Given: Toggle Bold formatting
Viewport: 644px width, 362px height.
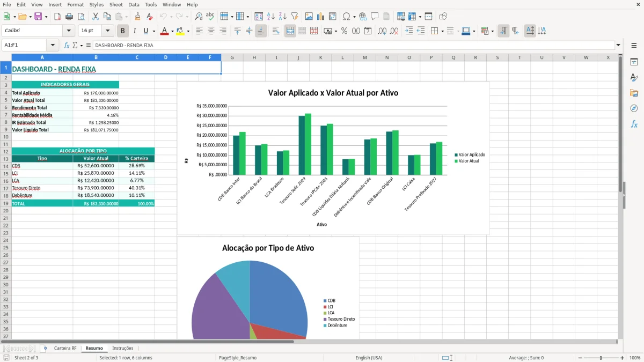Looking at the screenshot, I should (x=123, y=31).
